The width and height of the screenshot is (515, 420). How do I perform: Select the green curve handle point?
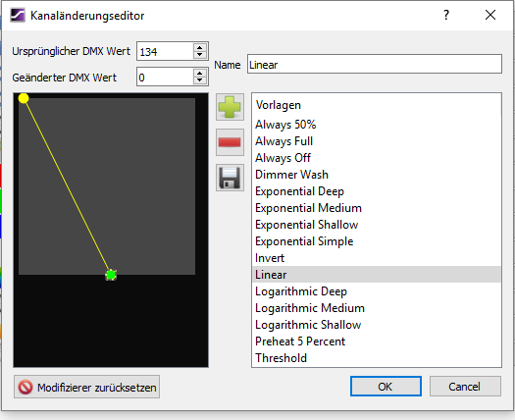click(x=111, y=275)
